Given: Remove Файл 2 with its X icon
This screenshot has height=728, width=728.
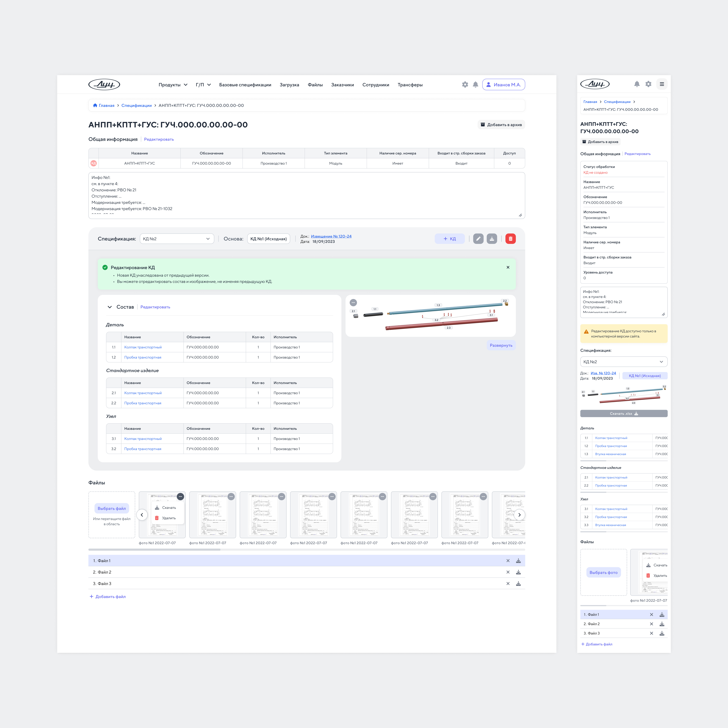Looking at the screenshot, I should 508,572.
